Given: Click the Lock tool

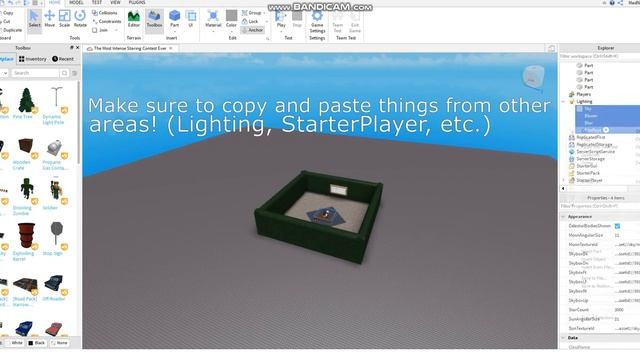Looking at the screenshot, I should (x=250, y=21).
